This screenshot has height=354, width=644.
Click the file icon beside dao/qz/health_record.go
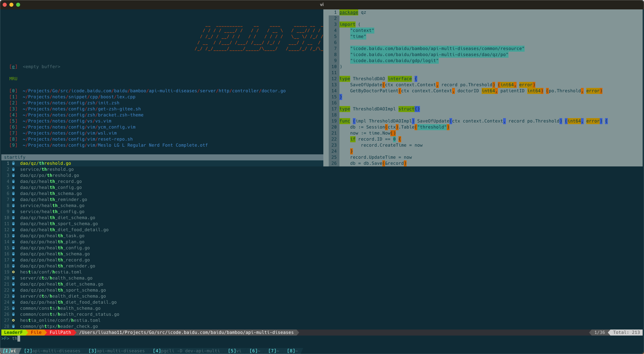(x=13, y=182)
